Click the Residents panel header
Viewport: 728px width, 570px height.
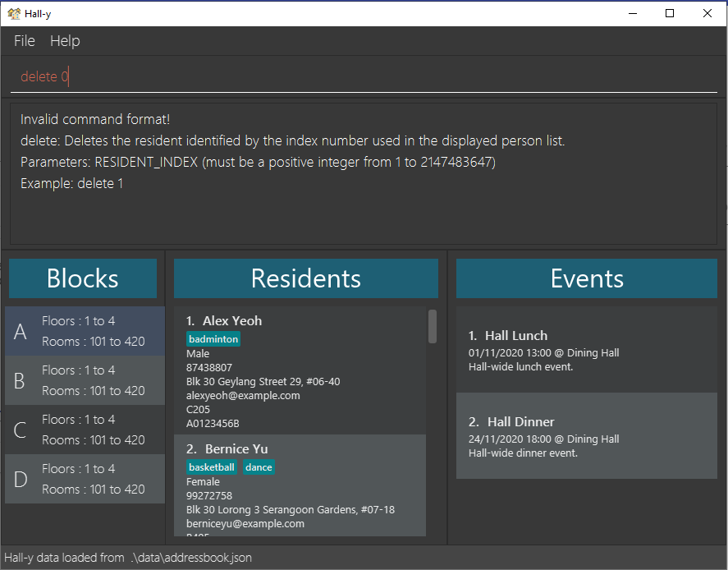(306, 278)
